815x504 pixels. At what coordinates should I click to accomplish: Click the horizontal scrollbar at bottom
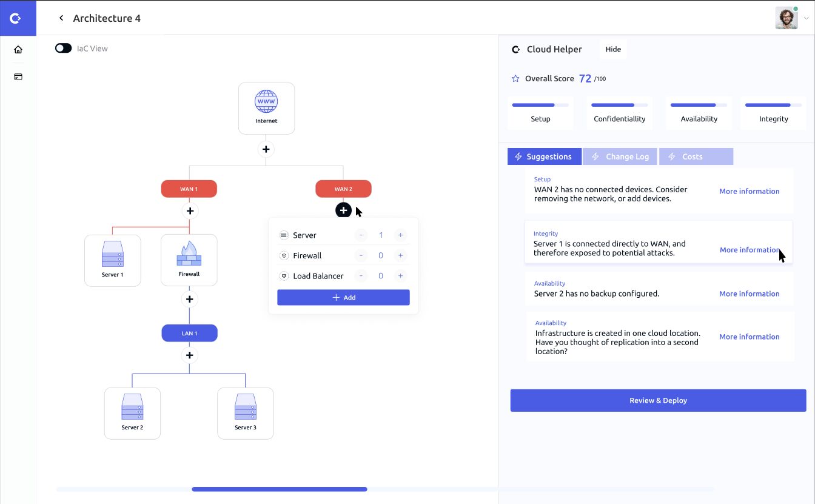pyautogui.click(x=280, y=489)
